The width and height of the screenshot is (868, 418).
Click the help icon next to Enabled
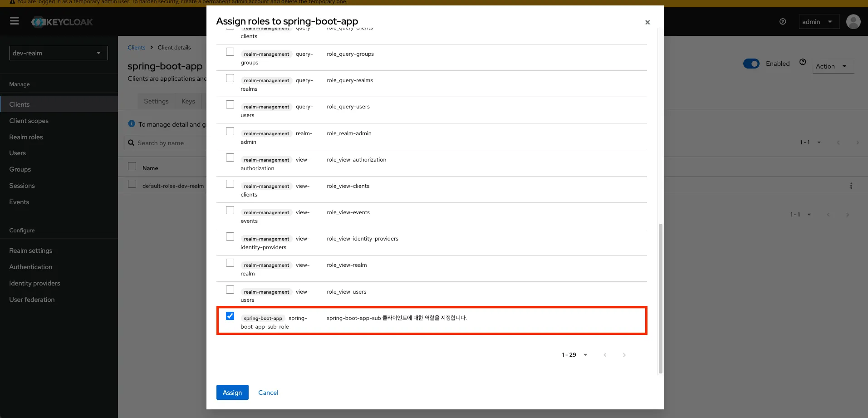coord(803,62)
